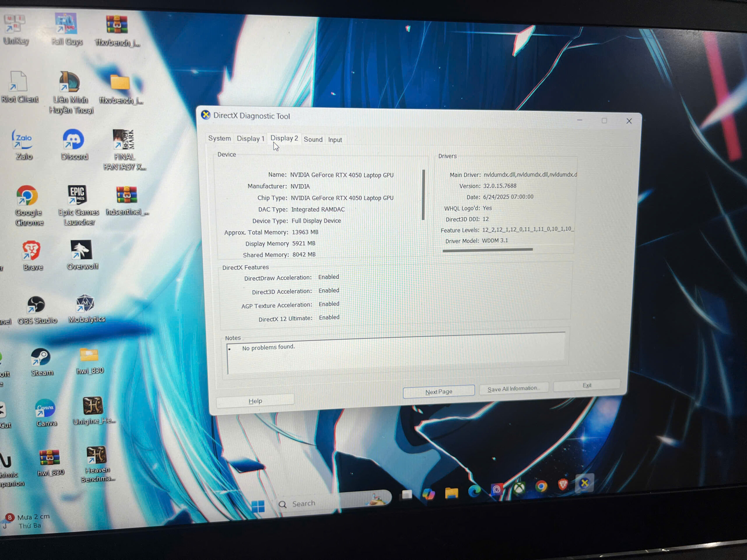Open the Epic Games Launcher shortcut

point(77,195)
